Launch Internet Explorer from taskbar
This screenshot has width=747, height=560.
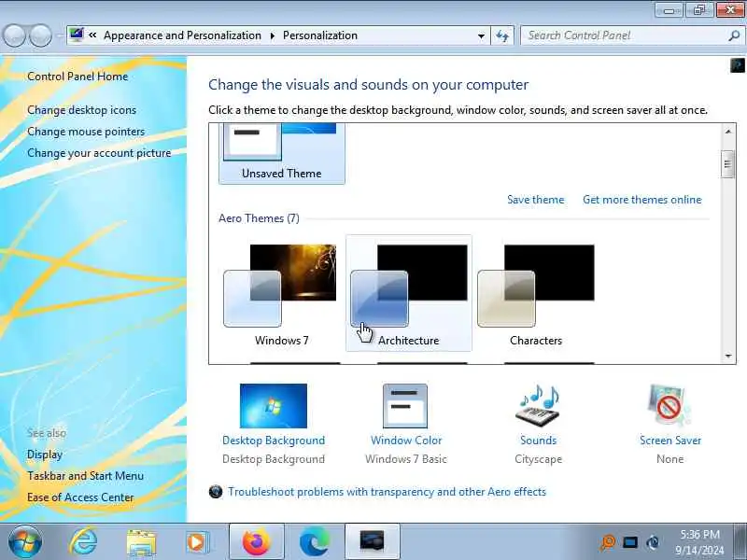pos(83,541)
